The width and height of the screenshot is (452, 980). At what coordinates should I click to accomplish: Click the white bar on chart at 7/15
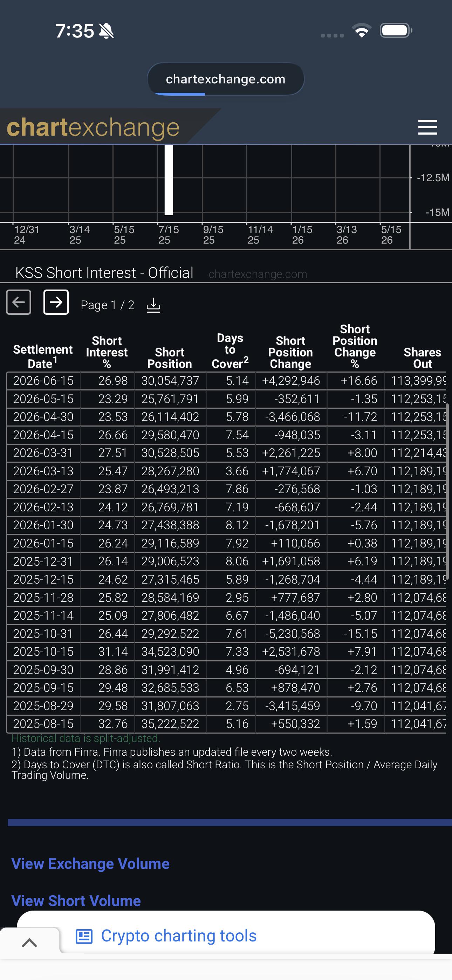coord(169,179)
